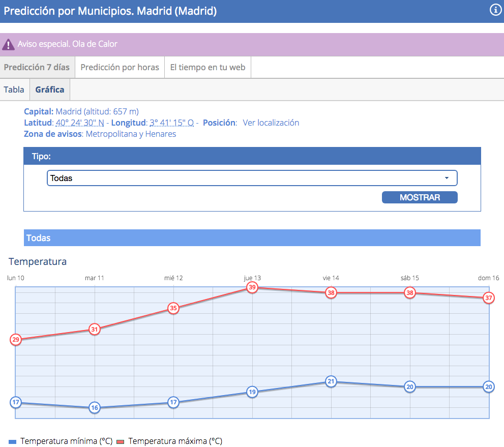This screenshot has height=447, width=504.
Task: Click the Temperatura chart title
Action: click(38, 261)
